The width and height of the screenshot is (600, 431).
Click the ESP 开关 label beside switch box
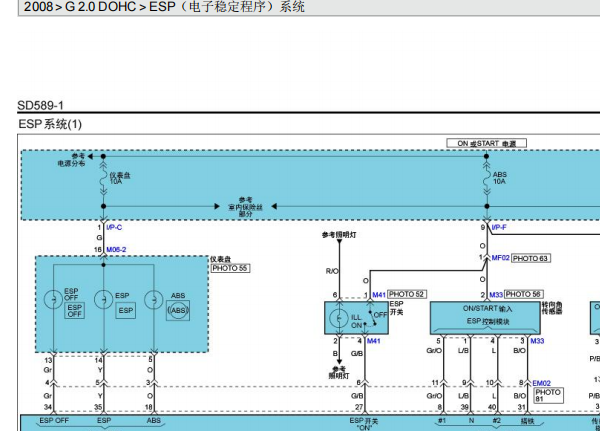[396, 308]
